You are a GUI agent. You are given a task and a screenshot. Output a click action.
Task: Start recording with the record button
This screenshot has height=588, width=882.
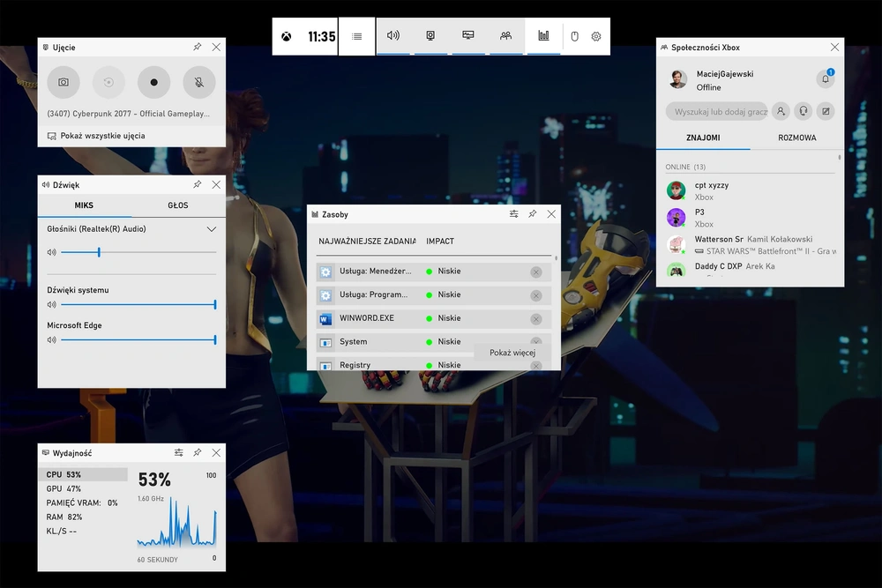click(x=153, y=82)
